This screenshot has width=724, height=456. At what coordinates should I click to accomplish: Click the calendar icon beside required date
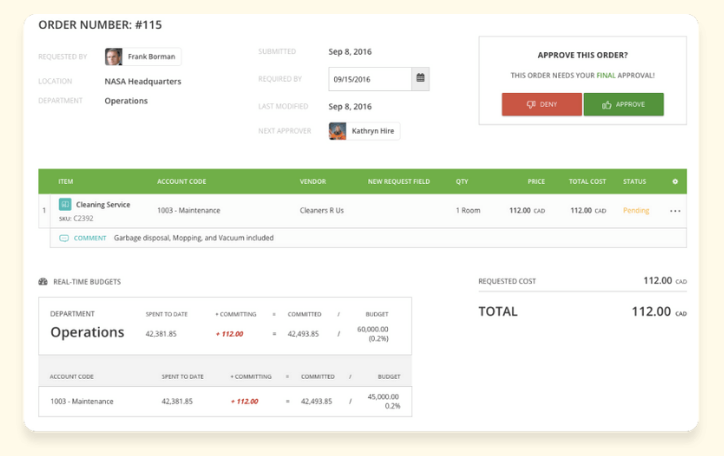pos(421,78)
